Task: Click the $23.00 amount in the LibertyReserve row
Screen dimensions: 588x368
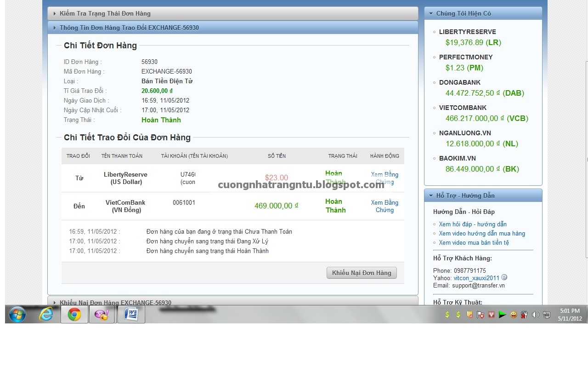Action: coord(277,178)
